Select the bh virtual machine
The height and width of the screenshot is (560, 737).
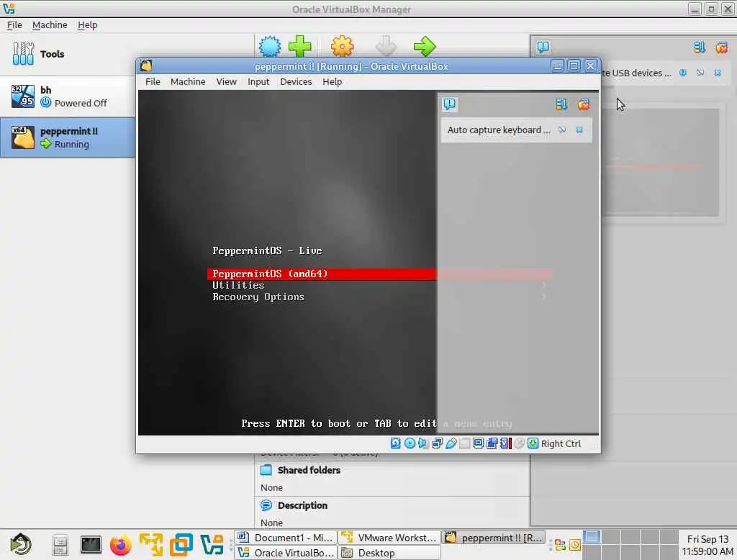(x=68, y=96)
